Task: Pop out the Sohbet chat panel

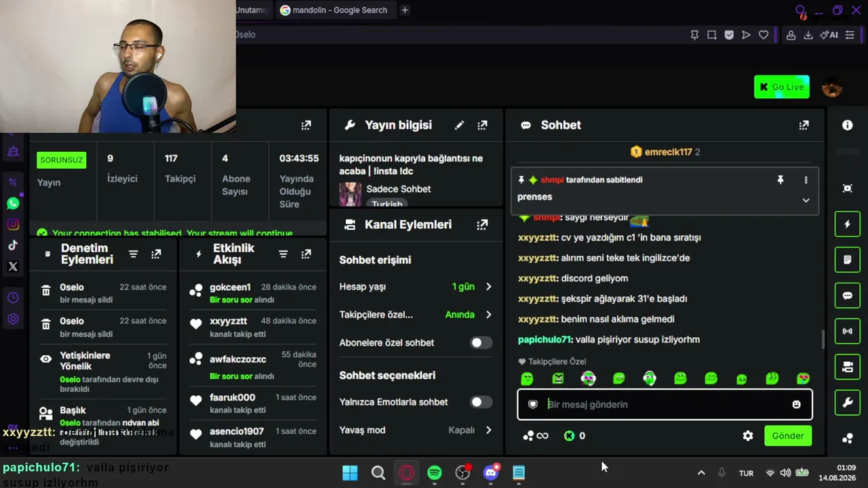Action: (x=804, y=125)
